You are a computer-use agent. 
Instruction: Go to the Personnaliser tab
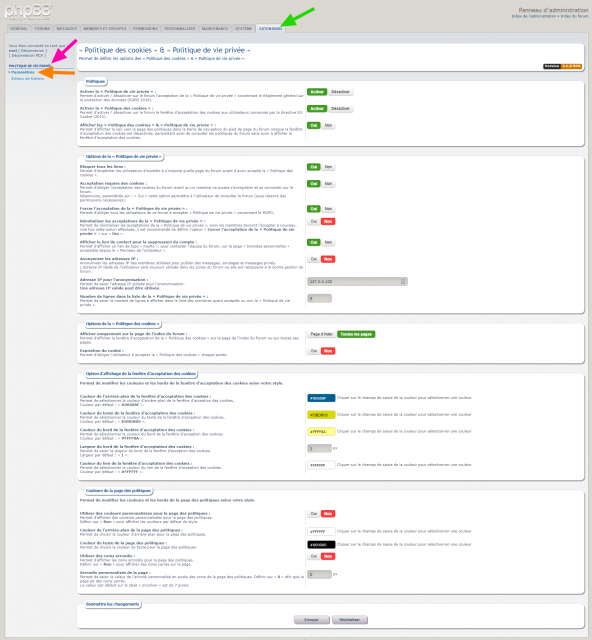(180, 29)
